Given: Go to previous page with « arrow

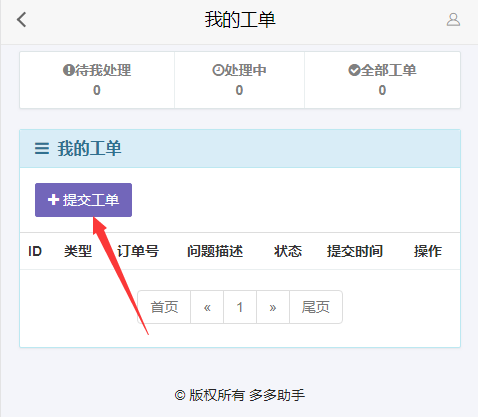Looking at the screenshot, I should click(207, 307).
